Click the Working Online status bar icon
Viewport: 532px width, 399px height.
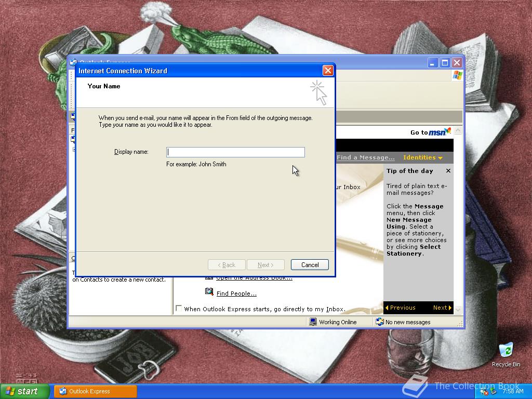313,322
